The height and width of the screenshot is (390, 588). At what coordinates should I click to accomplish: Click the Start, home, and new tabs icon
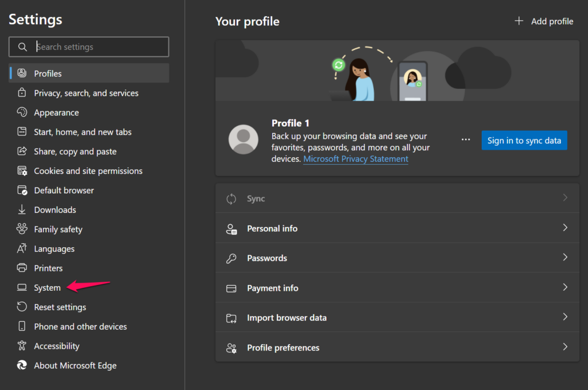(22, 131)
